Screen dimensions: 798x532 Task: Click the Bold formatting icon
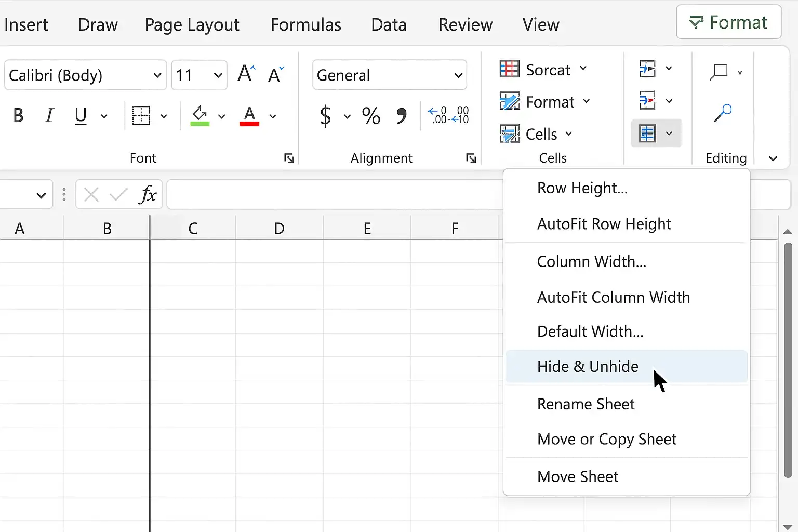(18, 115)
